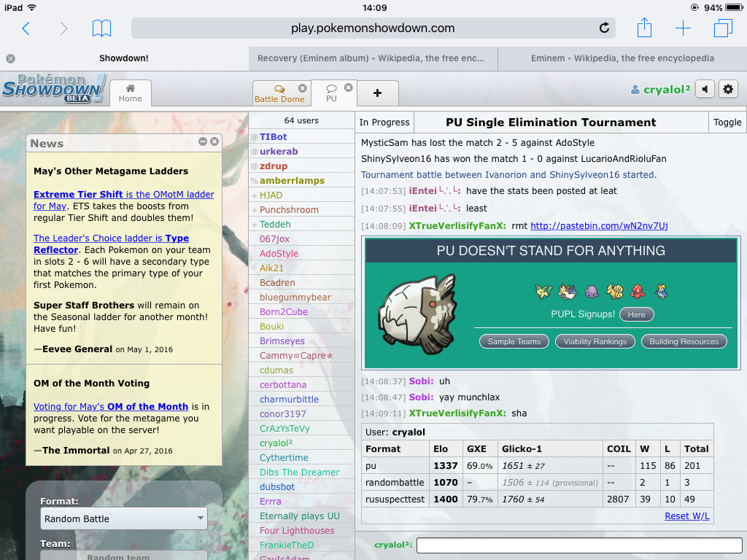This screenshot has height=560, width=747.
Task: Open the Format dropdown showing Random Battle
Action: pos(123,518)
